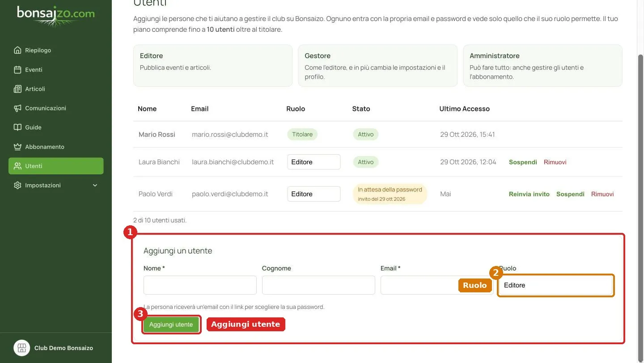Click the In attesa della password badge
Image resolution: width=644 pixels, height=363 pixels.
390,194
